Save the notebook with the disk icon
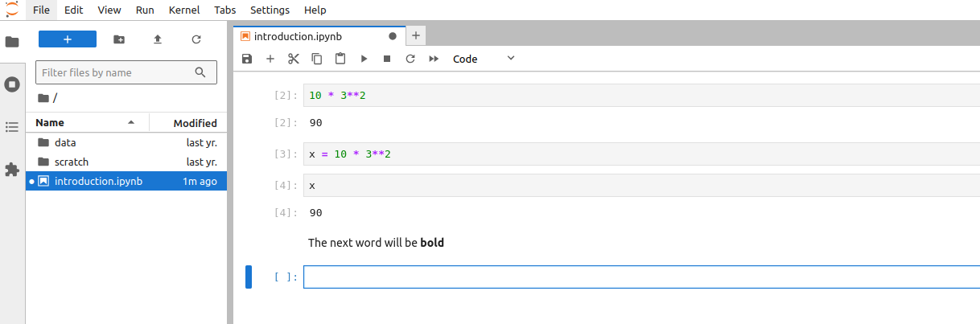The width and height of the screenshot is (980, 324). point(247,59)
